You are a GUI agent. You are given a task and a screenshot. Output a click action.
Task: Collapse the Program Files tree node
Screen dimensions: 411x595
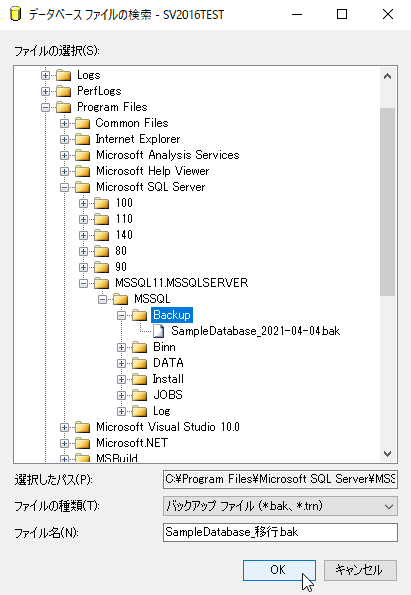(x=45, y=107)
